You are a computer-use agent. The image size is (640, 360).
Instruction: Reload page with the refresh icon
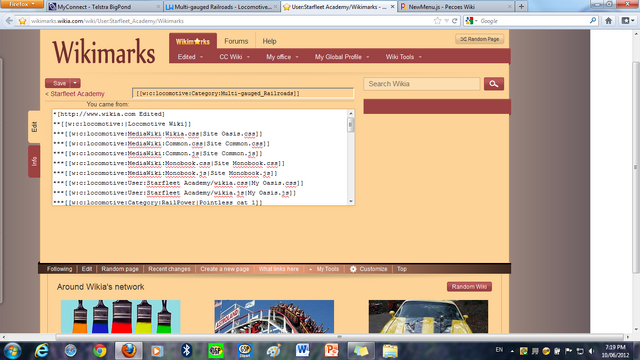pos(454,21)
